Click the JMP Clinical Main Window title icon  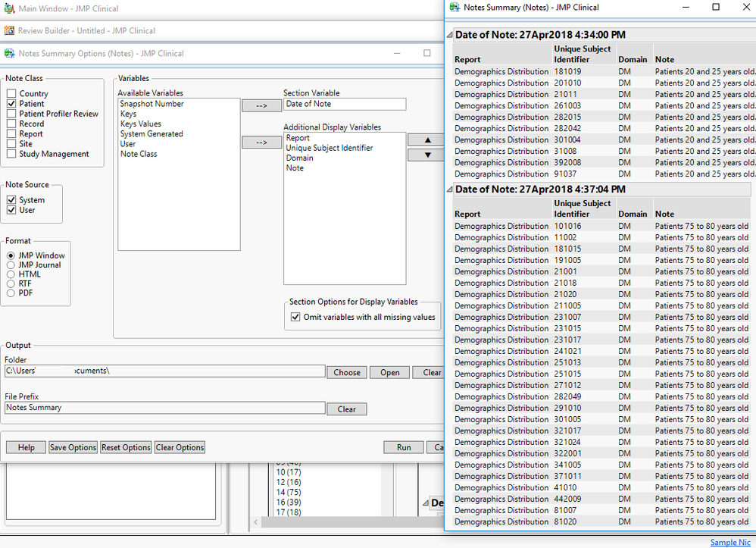click(9, 8)
